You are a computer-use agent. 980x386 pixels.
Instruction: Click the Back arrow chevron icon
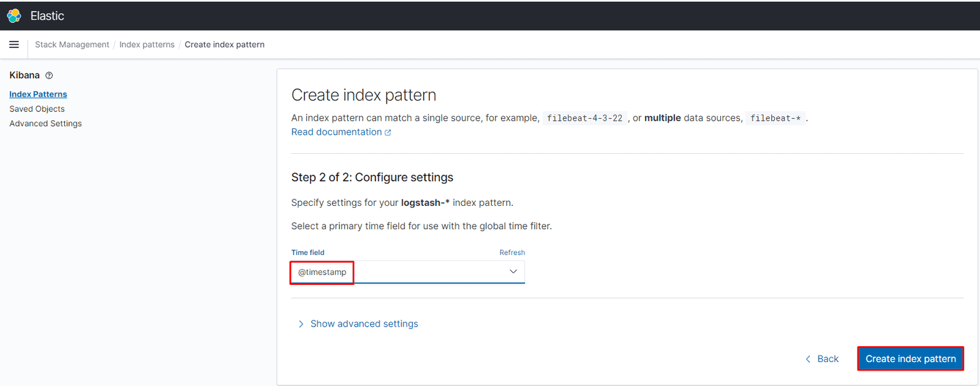tap(808, 359)
